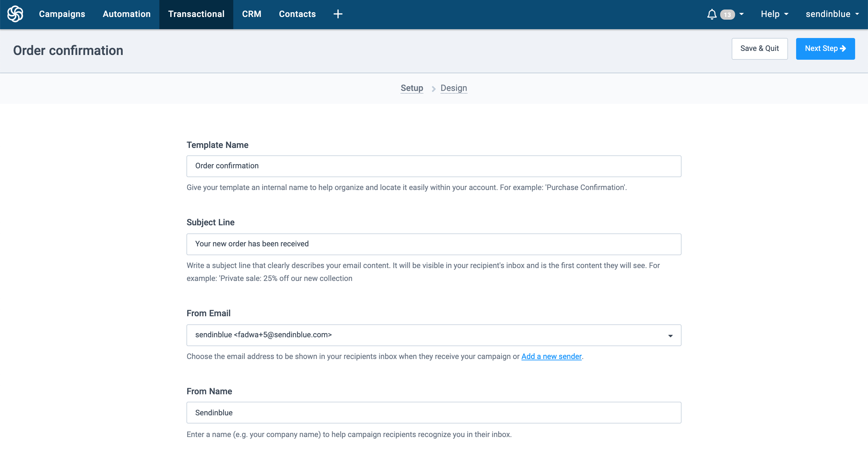Switch to the Setup step
Viewport: 868px width, 454px height.
pyautogui.click(x=412, y=88)
